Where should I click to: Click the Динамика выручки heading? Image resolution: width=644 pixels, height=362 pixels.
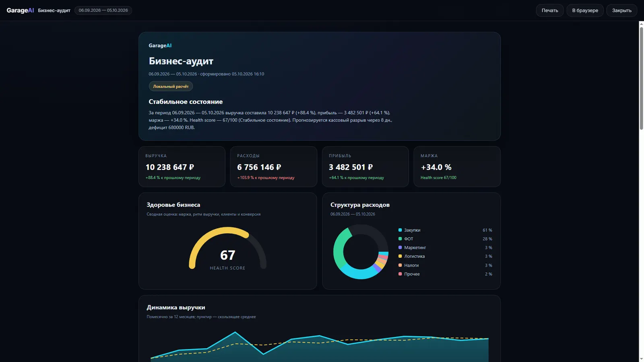(176, 307)
